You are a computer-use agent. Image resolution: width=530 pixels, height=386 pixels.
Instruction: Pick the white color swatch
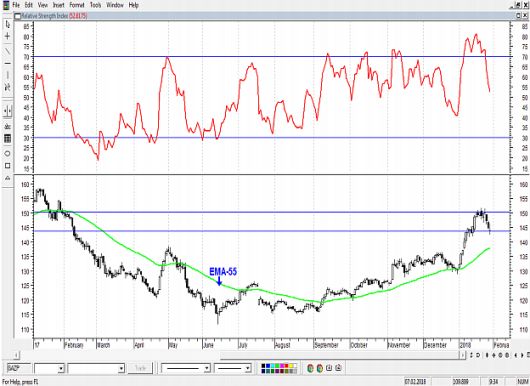[x=295, y=366]
